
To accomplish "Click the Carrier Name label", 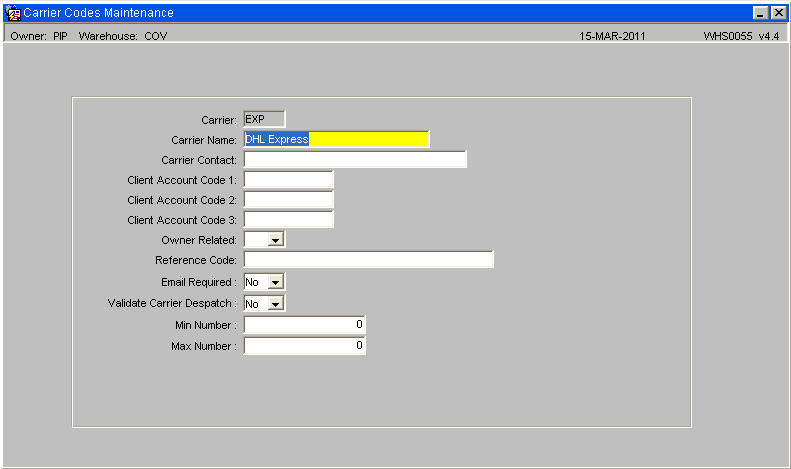I will [204, 140].
